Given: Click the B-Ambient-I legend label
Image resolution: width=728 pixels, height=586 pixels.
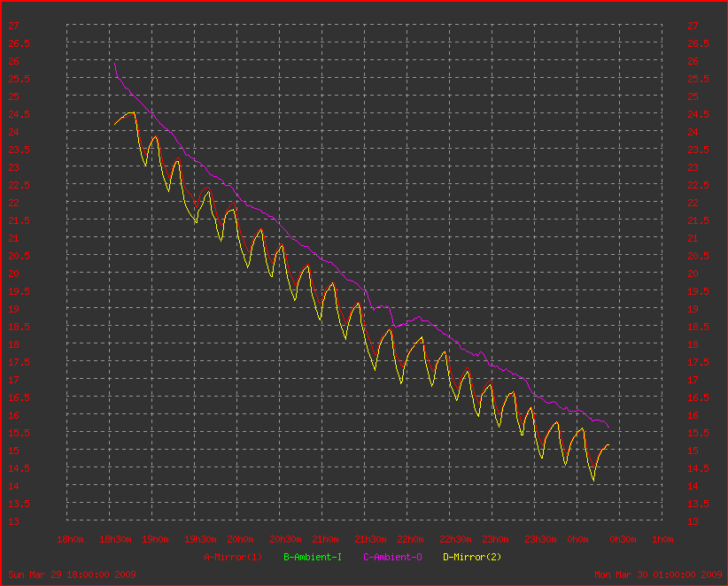Looking at the screenshot, I should tap(313, 557).
